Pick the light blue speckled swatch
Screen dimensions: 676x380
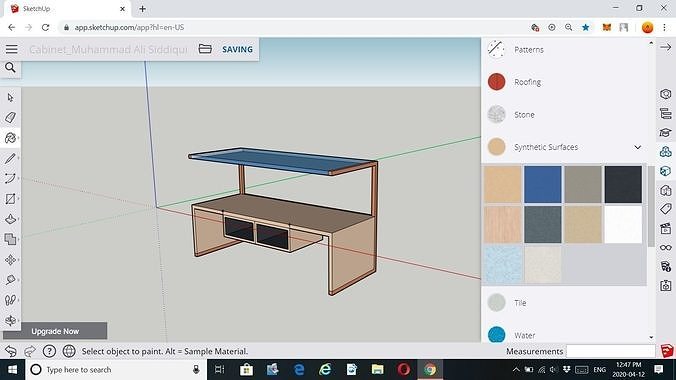point(503,264)
